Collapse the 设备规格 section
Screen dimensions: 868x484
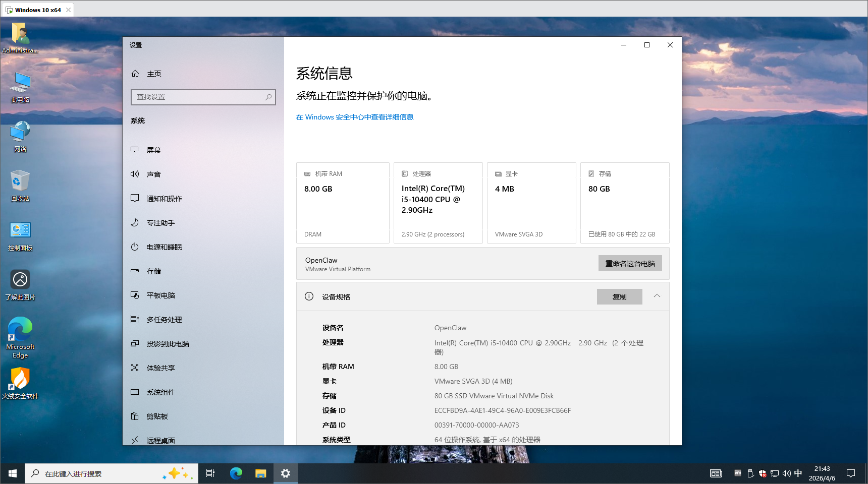tap(657, 296)
